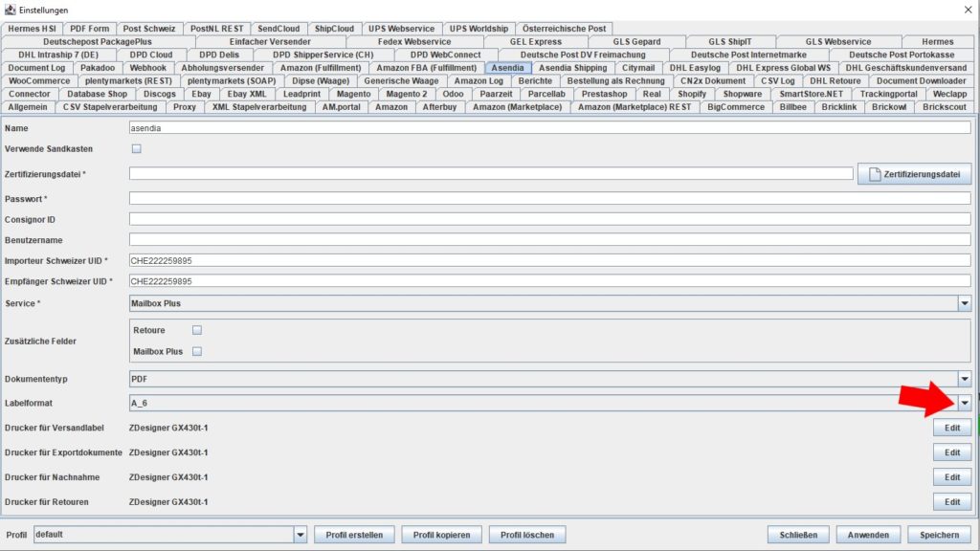This screenshot has height=551, width=980.
Task: Tick the Mailbox Plus checkbox
Action: 197,351
